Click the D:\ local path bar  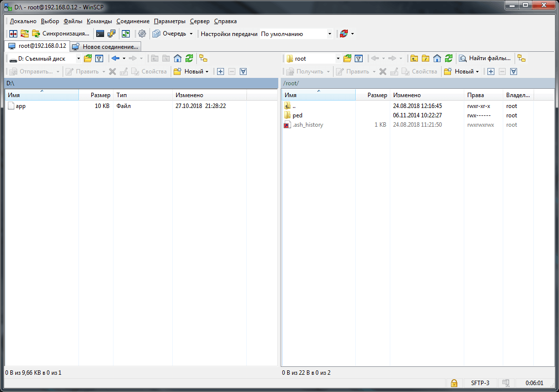(141, 83)
